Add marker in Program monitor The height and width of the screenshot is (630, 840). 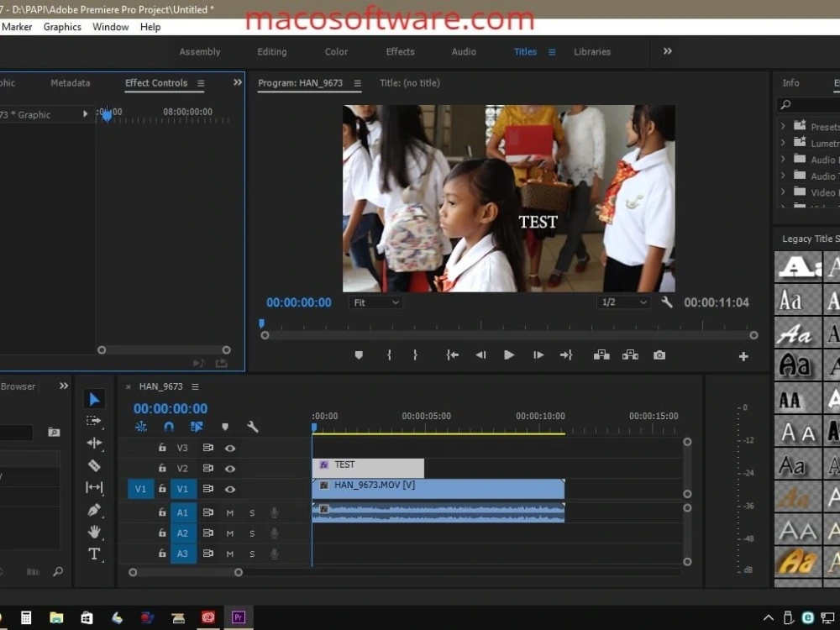click(359, 355)
